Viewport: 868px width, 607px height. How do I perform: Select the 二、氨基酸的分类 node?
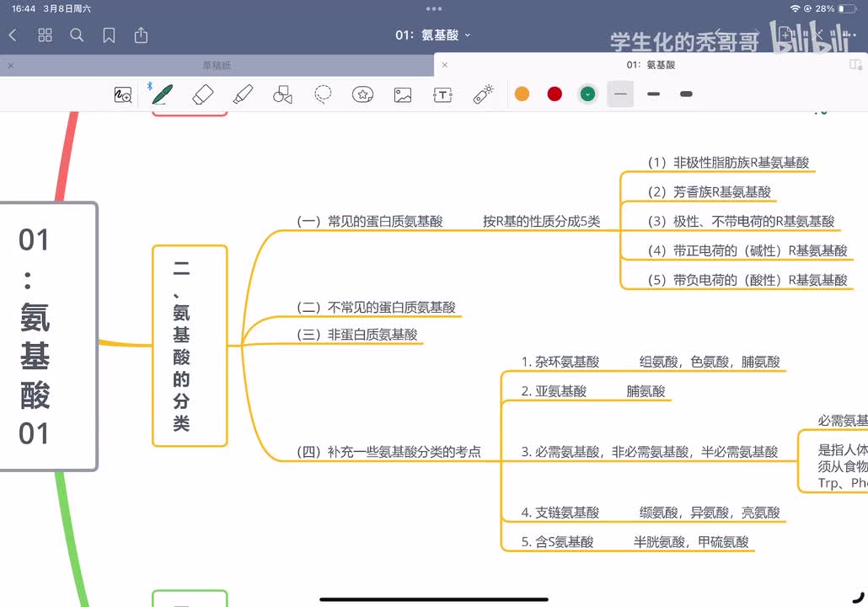click(190, 346)
